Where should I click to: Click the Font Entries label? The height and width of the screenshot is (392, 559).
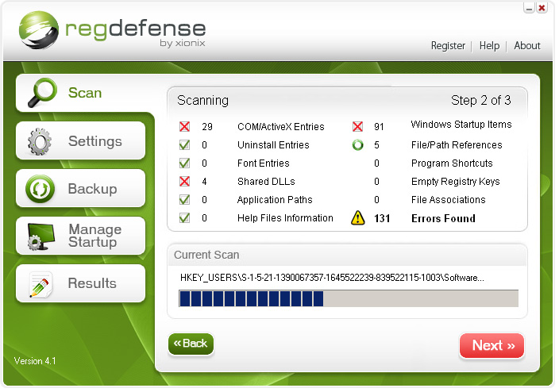263,163
